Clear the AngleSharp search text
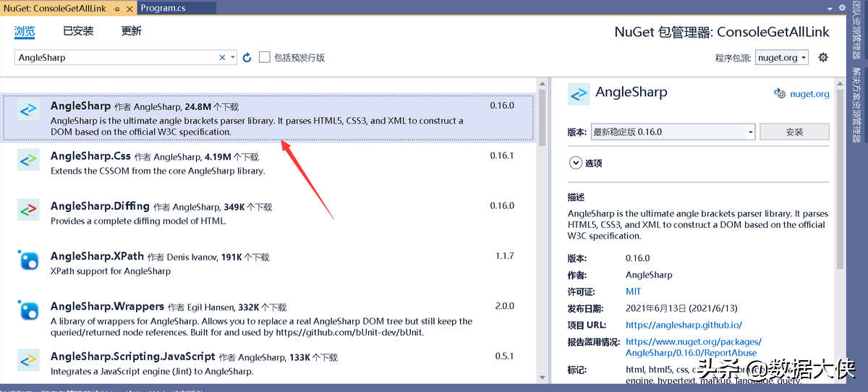Viewport: 868px width, 392px height. tap(223, 57)
